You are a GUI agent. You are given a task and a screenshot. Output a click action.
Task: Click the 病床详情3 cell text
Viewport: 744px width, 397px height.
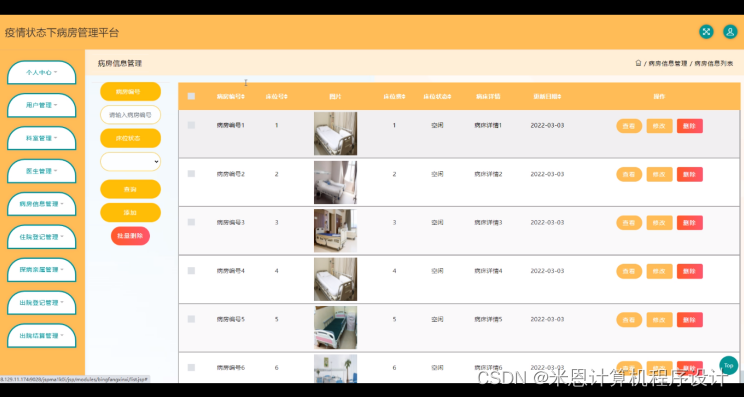[x=488, y=222]
